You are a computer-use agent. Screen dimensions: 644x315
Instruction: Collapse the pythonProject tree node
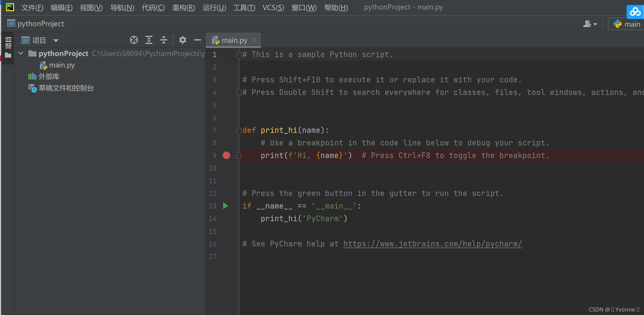21,53
